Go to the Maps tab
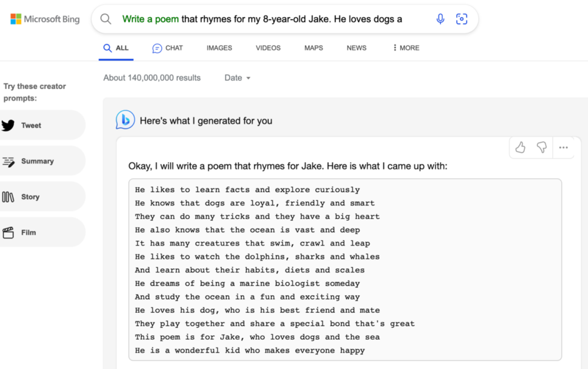The image size is (588, 369). [x=314, y=48]
